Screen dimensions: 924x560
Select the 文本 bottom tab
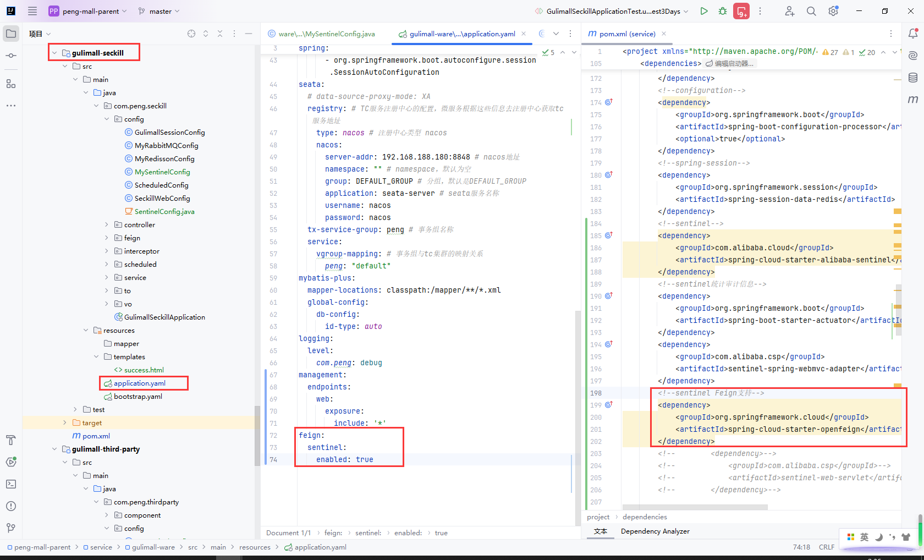click(601, 531)
